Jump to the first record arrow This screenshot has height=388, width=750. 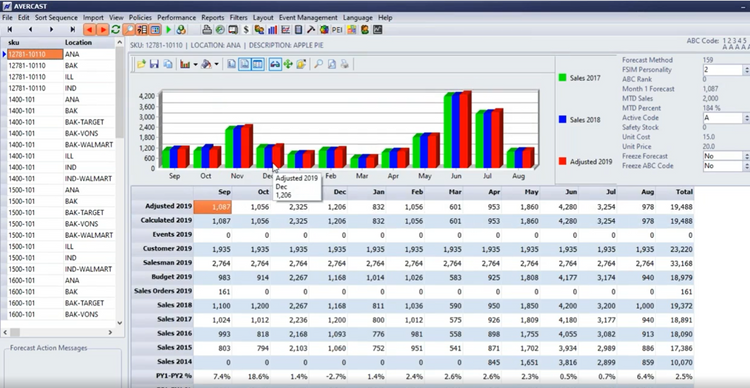(x=9, y=30)
